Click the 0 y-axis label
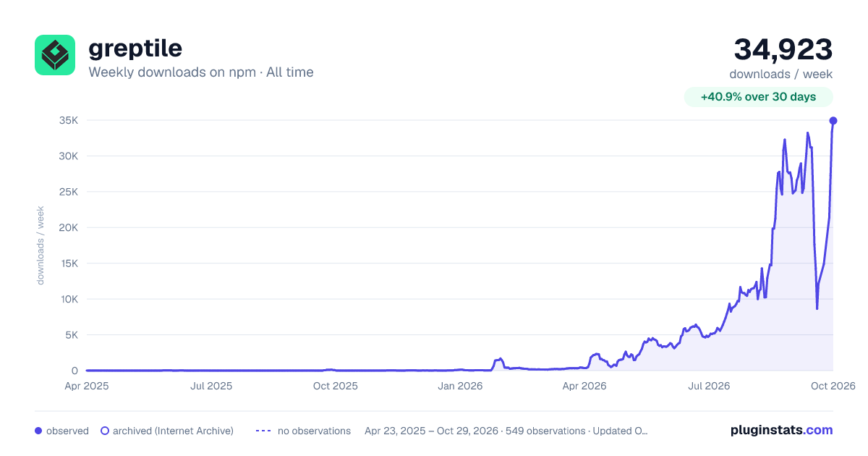868x456 pixels. point(75,371)
